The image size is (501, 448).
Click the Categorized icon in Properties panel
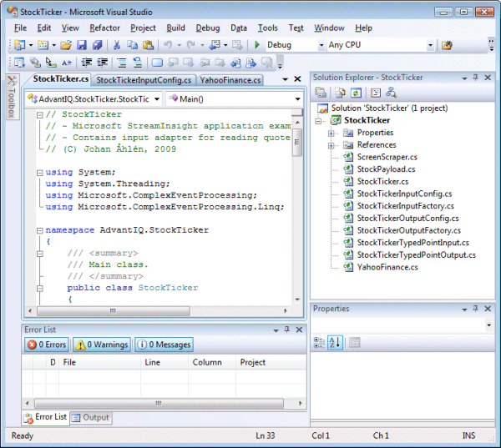coord(320,342)
